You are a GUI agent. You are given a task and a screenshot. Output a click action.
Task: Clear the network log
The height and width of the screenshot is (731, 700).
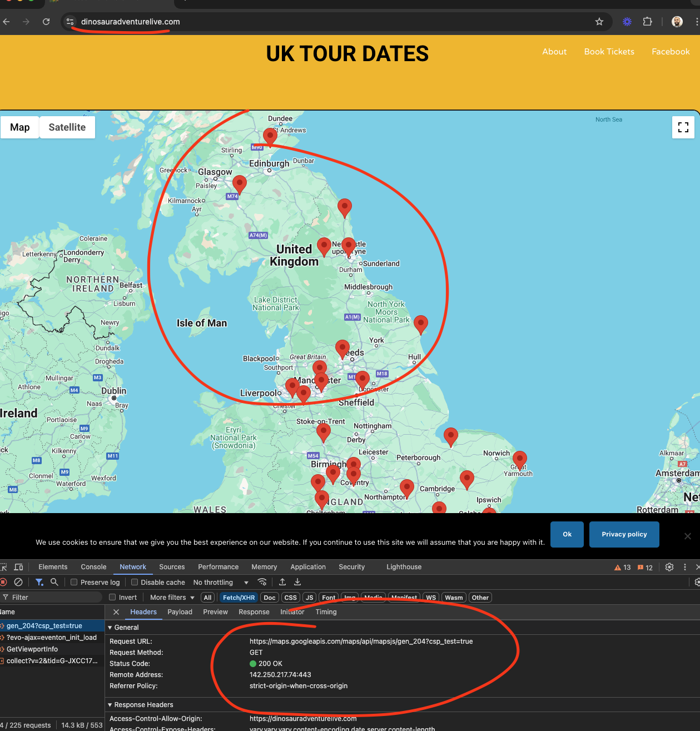pyautogui.click(x=18, y=582)
